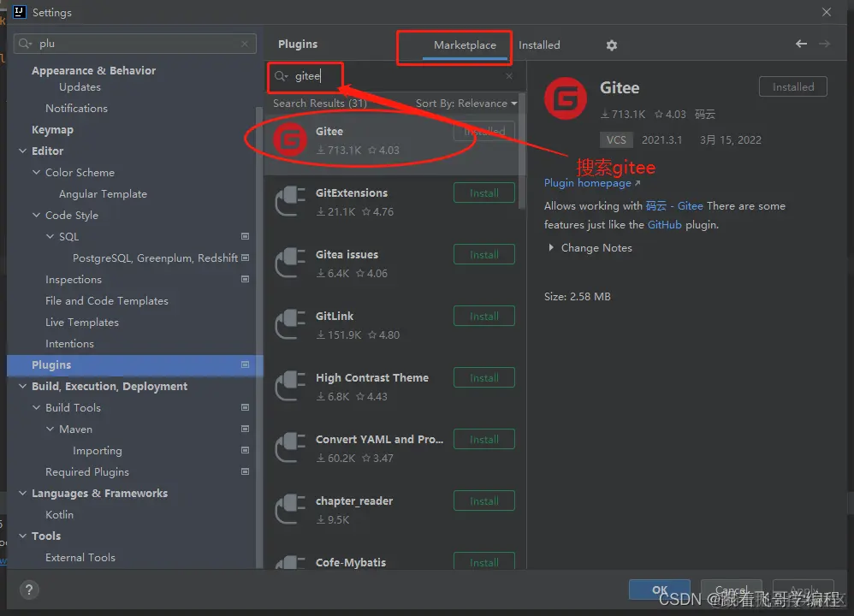Clear the plugin search field X
Viewport: 854px width, 616px height.
(x=508, y=76)
